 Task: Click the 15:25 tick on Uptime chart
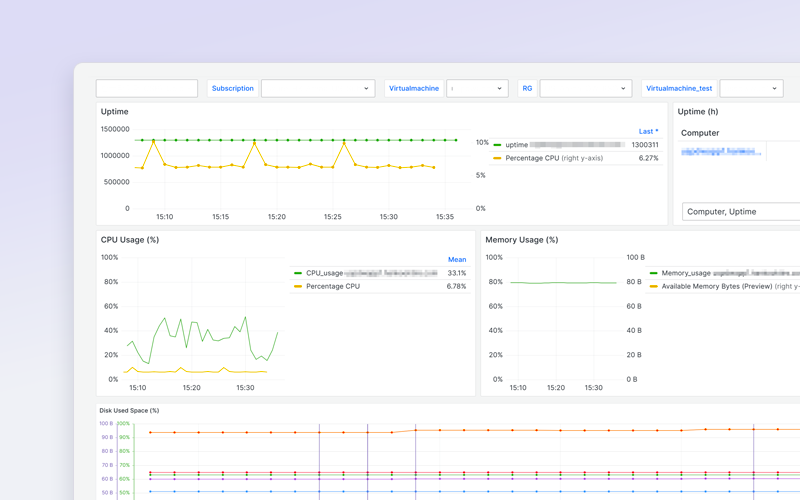click(x=333, y=217)
